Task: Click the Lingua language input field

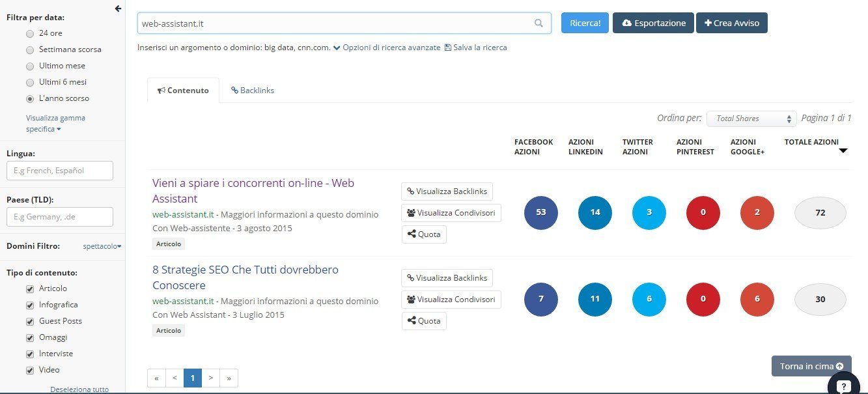Action: pyautogui.click(x=59, y=171)
